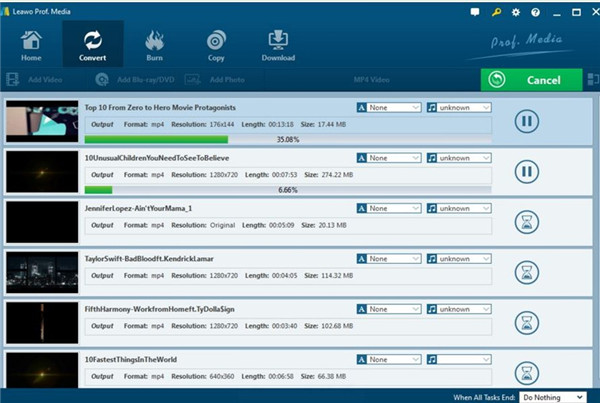The image size is (600, 403).
Task: Open the Download module
Action: point(278,45)
